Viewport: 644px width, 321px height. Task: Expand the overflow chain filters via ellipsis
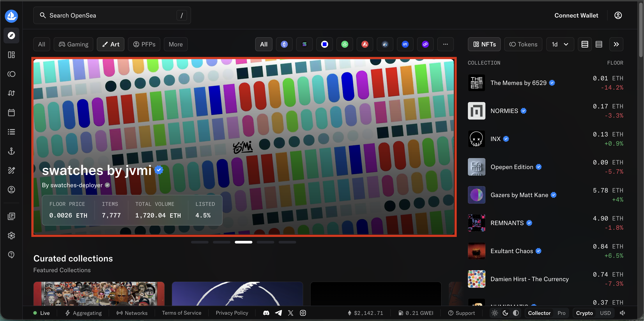pyautogui.click(x=446, y=44)
